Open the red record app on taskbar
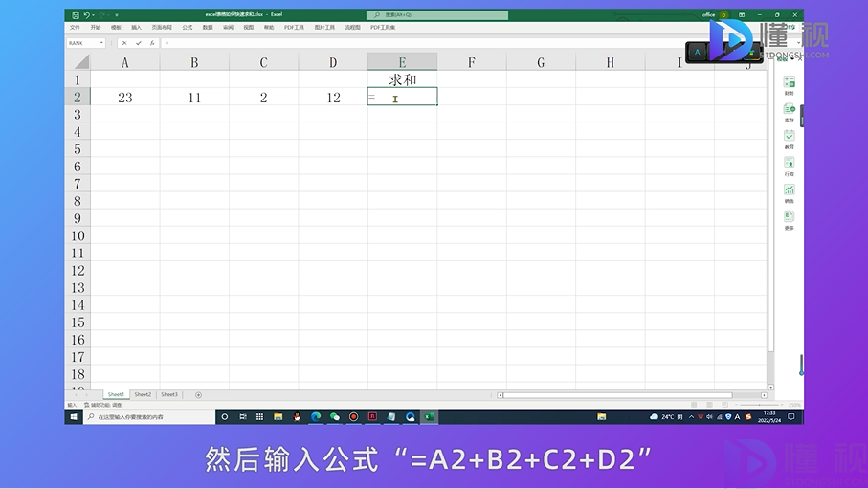Image resolution: width=868 pixels, height=489 pixels. pos(353,417)
